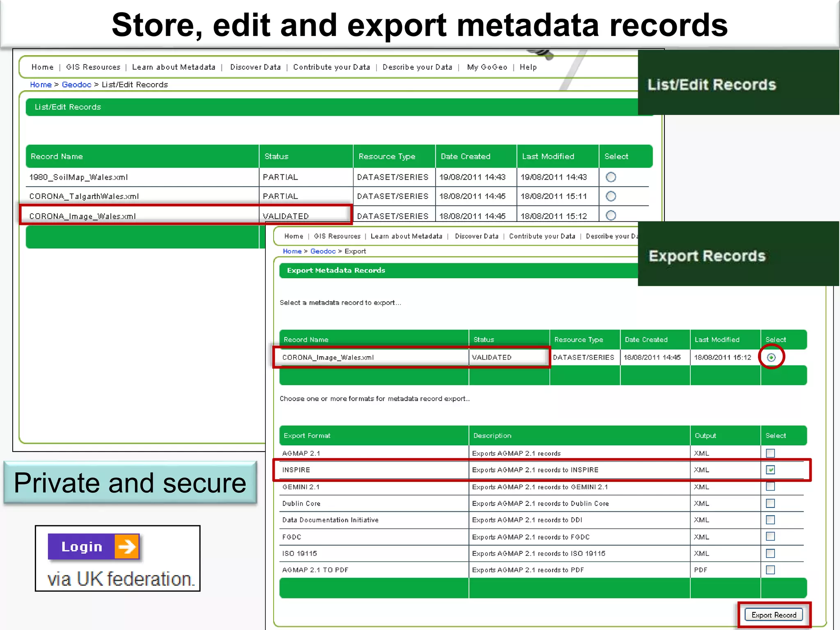
Task: Click Resource Type header in List/Edit table
Action: tap(387, 156)
